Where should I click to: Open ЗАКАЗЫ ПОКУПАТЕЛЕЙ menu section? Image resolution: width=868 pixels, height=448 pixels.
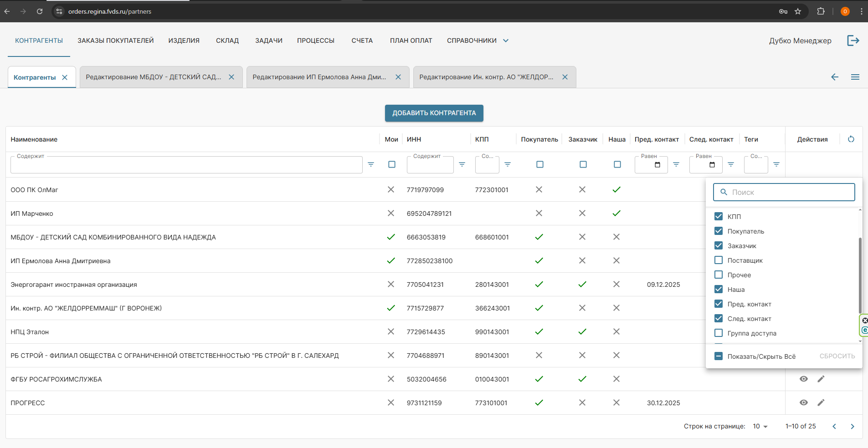click(115, 41)
